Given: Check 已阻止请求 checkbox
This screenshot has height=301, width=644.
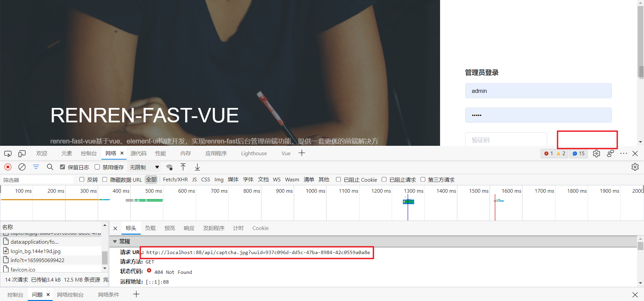Looking at the screenshot, I should (x=384, y=180).
